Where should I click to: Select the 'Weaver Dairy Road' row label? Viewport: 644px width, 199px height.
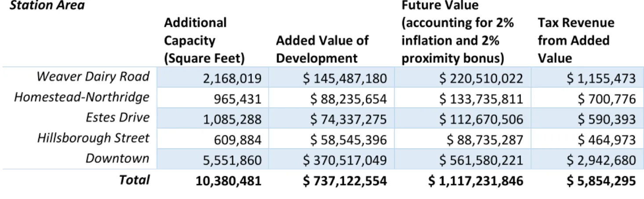coord(93,77)
